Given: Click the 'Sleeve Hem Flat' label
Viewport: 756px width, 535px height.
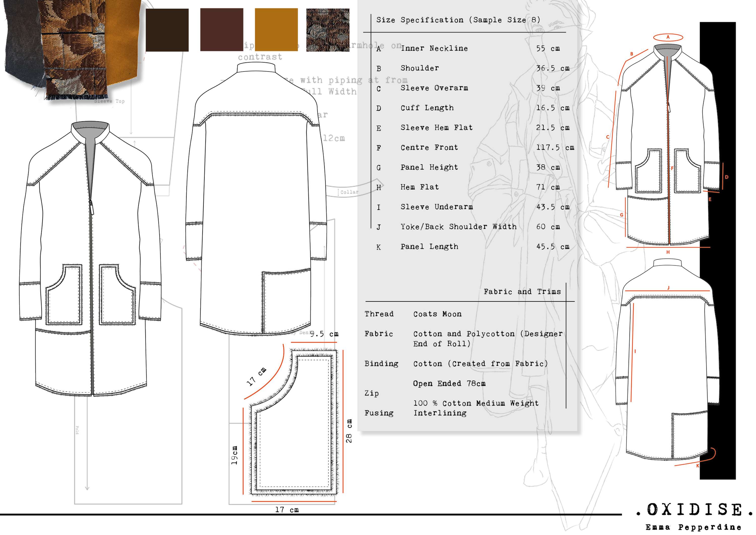Looking at the screenshot, I should pos(436,128).
